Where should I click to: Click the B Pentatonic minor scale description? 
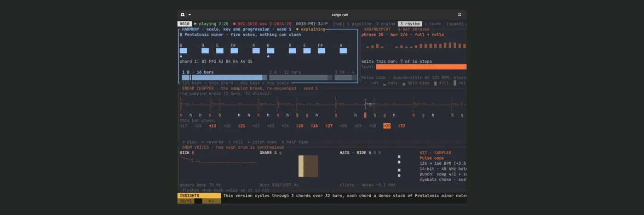coord(241,35)
